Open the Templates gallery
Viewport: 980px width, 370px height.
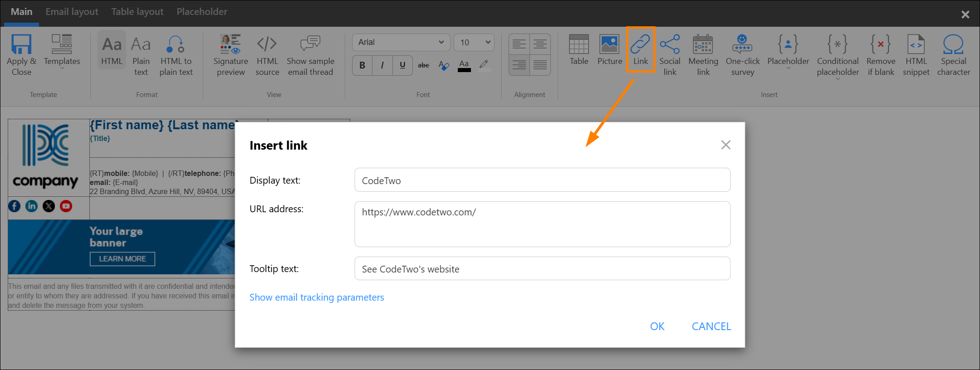(x=62, y=52)
